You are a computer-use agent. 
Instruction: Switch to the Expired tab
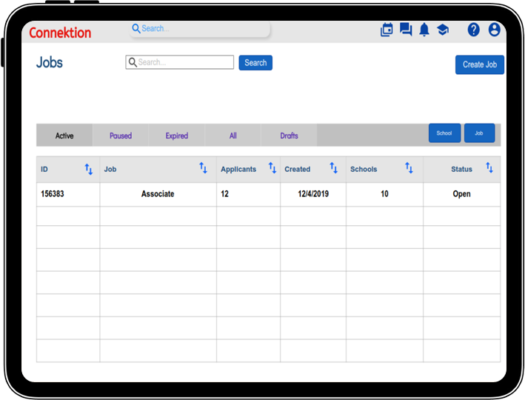click(x=177, y=136)
